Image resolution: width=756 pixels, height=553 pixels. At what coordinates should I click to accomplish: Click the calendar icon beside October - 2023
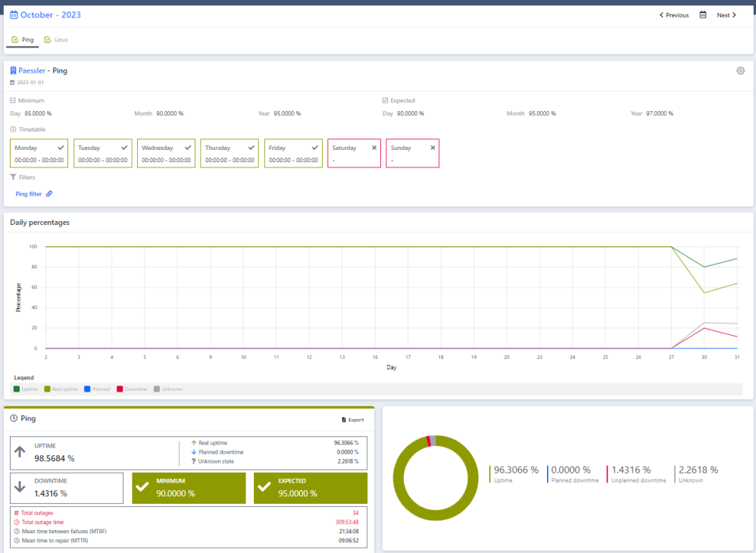pyautogui.click(x=14, y=15)
